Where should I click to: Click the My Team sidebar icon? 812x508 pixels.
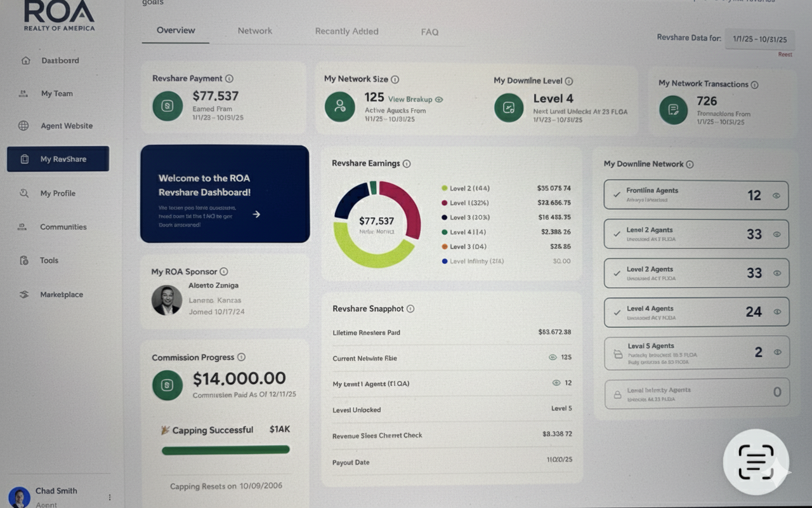23,93
